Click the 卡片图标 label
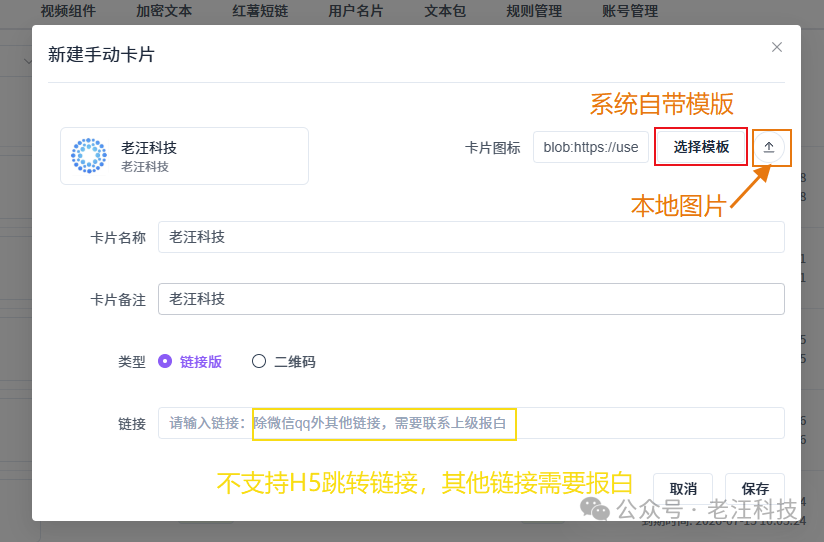The height and width of the screenshot is (542, 824). pyautogui.click(x=492, y=148)
